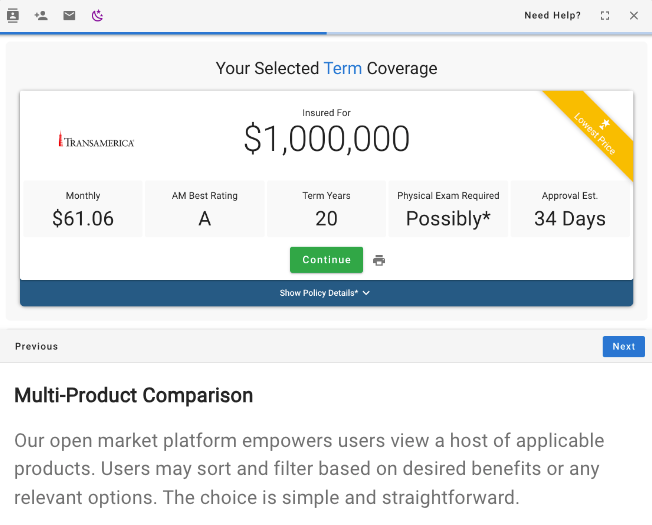Enter fullscreen with the expand icon
This screenshot has width=652, height=525.
pyautogui.click(x=605, y=15)
